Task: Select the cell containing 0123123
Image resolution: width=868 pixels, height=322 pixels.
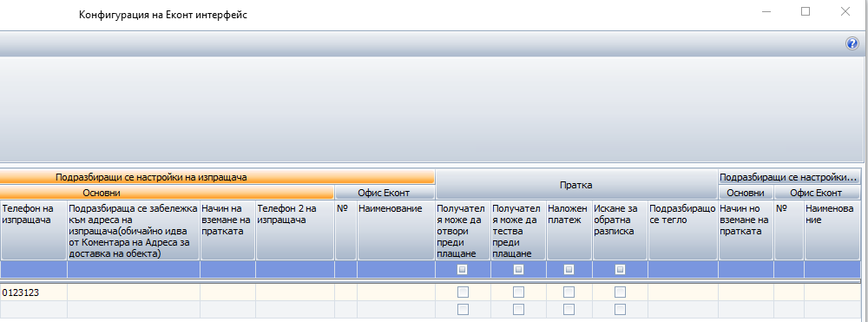Action: click(x=33, y=292)
